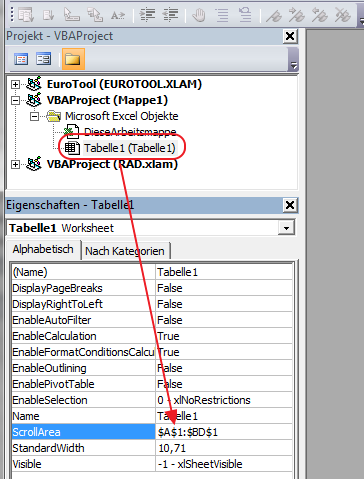Switch to the Nach Kategorien tab

click(x=125, y=251)
